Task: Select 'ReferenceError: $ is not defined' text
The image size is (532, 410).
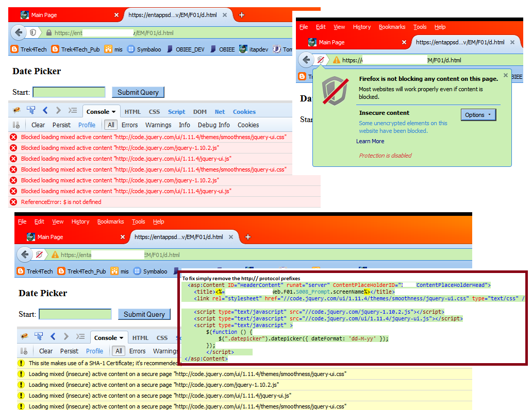Action: (x=61, y=202)
